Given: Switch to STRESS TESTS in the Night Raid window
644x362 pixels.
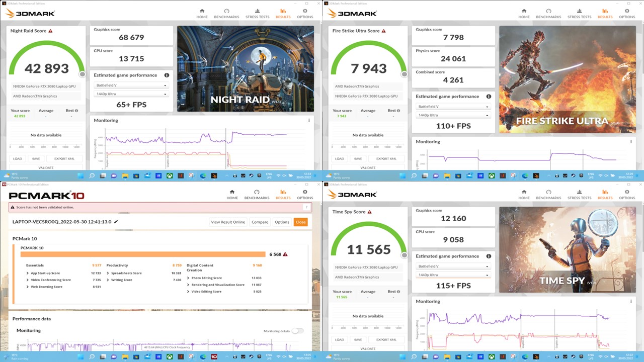Looking at the screenshot, I should pos(257,14).
